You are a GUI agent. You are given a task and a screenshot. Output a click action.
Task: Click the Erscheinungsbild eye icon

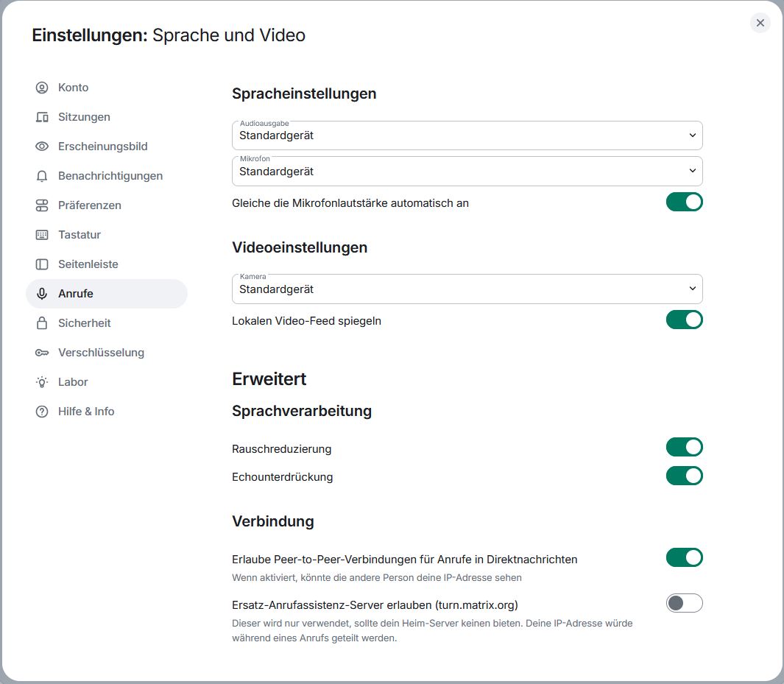42,147
